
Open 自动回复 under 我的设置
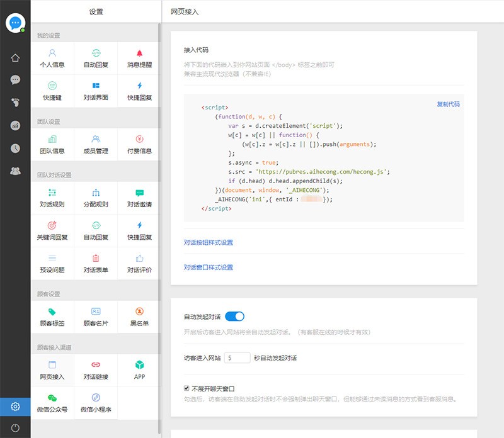pyautogui.click(x=96, y=59)
